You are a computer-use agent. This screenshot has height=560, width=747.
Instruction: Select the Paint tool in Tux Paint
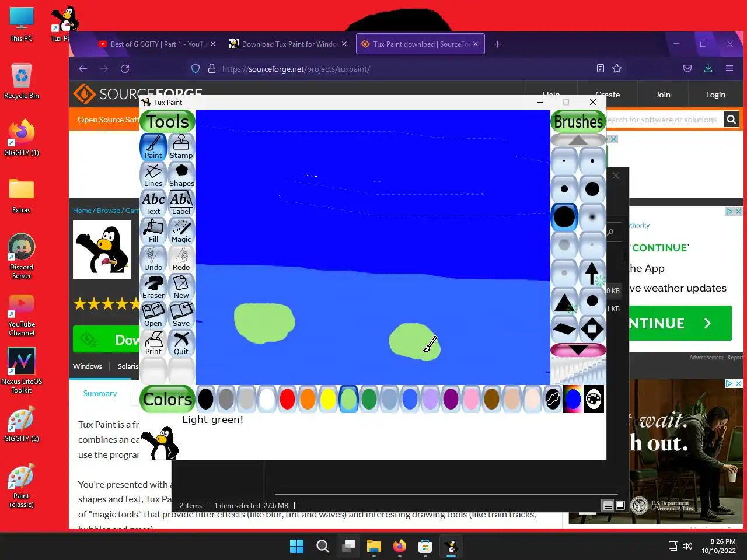(x=153, y=147)
